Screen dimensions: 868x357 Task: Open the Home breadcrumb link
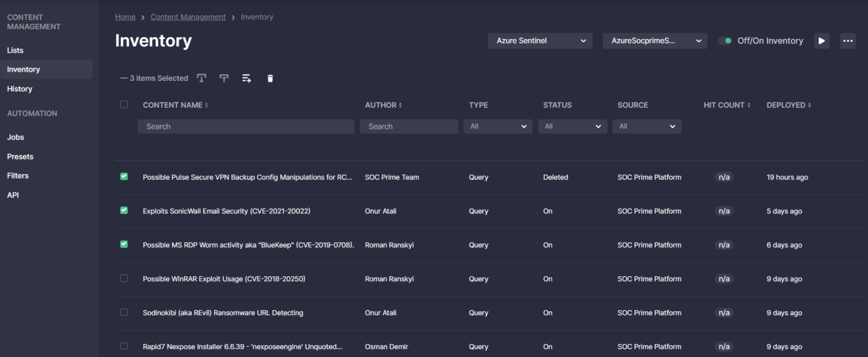pyautogui.click(x=125, y=16)
